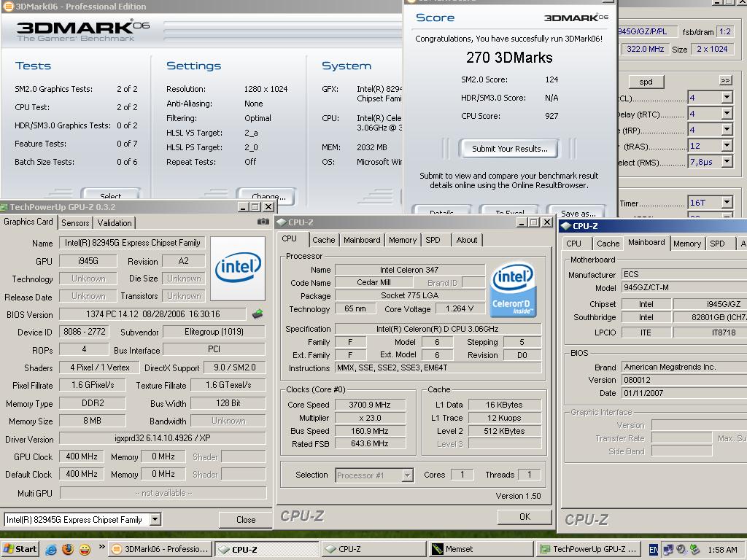747x560 pixels.
Task: Click the Specification field in CPU-Z
Action: tap(438, 329)
